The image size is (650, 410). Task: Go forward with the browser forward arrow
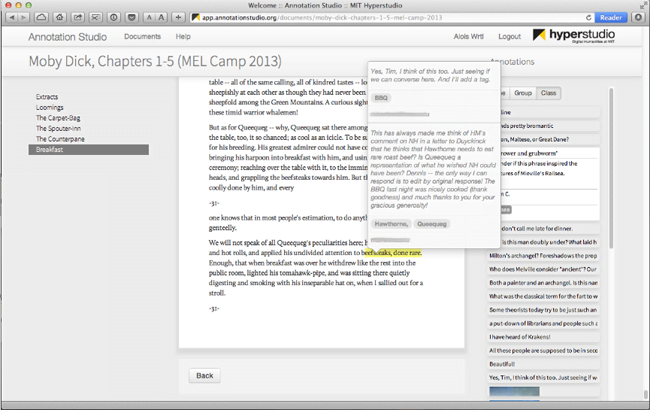point(24,17)
